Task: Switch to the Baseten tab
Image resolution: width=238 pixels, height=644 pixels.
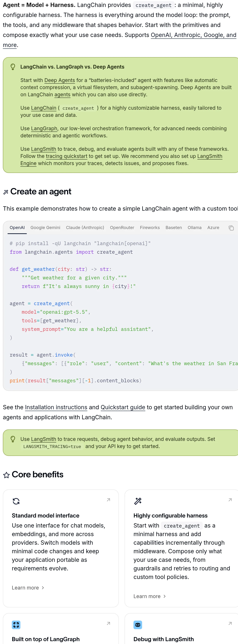Action: click(174, 228)
